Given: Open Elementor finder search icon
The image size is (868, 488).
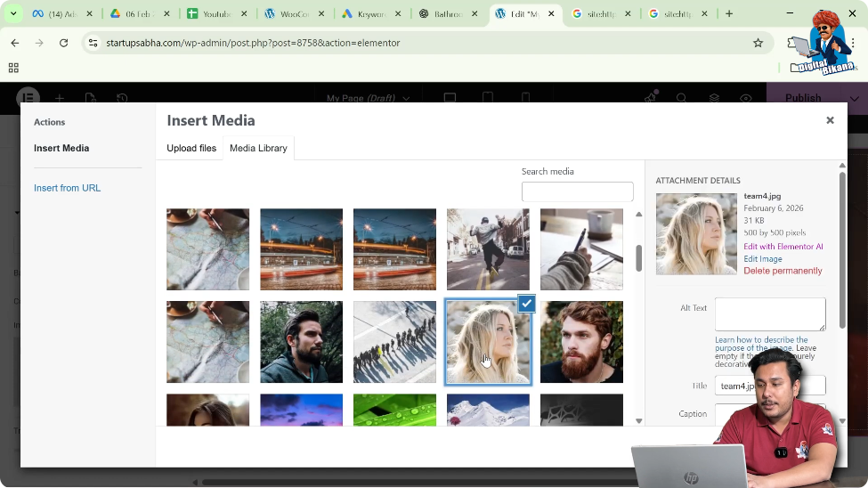Looking at the screenshot, I should 681,98.
